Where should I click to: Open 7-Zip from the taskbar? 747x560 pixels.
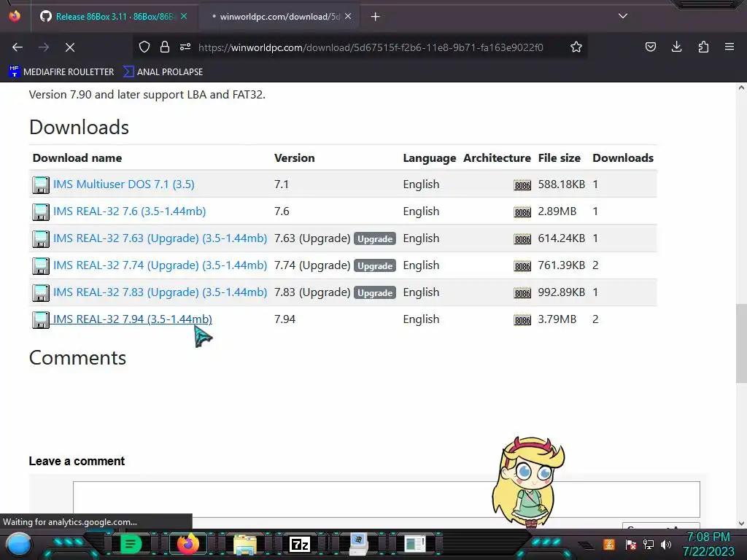click(x=300, y=544)
